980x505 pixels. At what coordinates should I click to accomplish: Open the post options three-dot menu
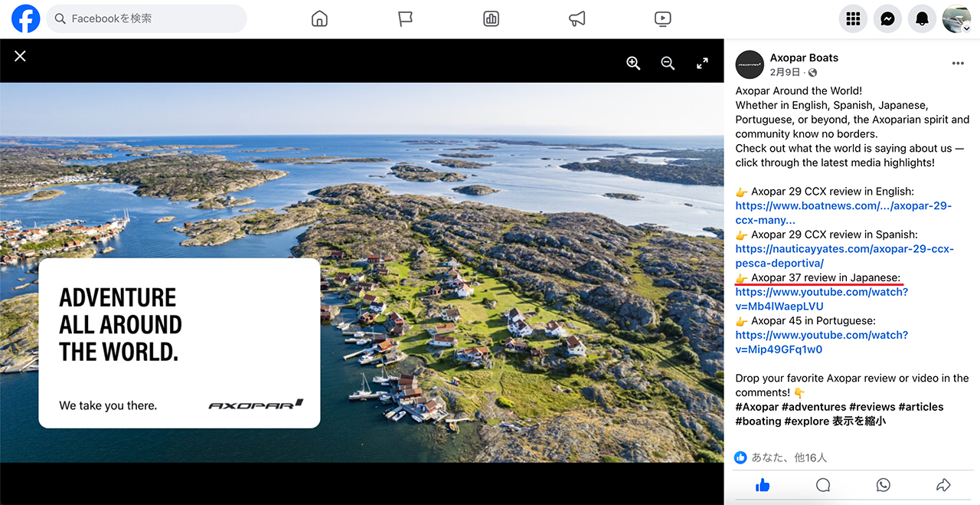pos(958,64)
